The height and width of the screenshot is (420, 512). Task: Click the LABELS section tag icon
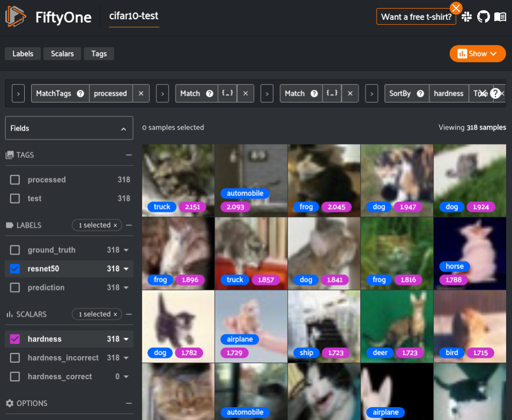point(10,225)
